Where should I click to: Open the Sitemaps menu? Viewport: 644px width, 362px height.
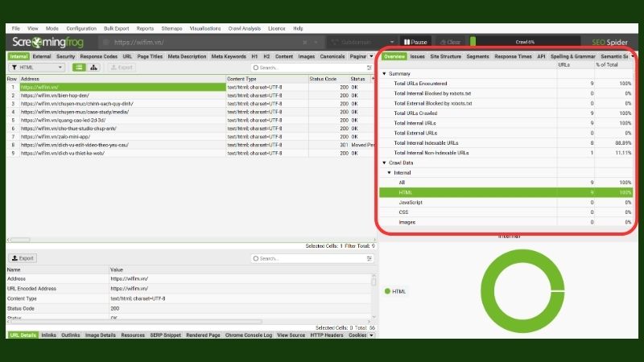171,28
